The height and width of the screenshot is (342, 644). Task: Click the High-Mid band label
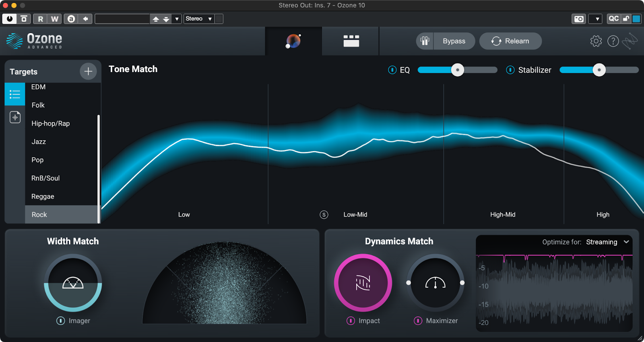tap(503, 215)
